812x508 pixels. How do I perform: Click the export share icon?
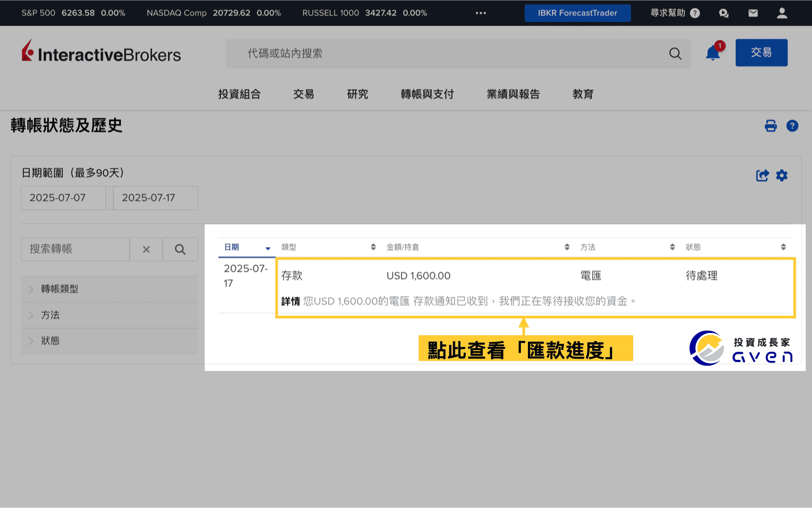pyautogui.click(x=762, y=175)
